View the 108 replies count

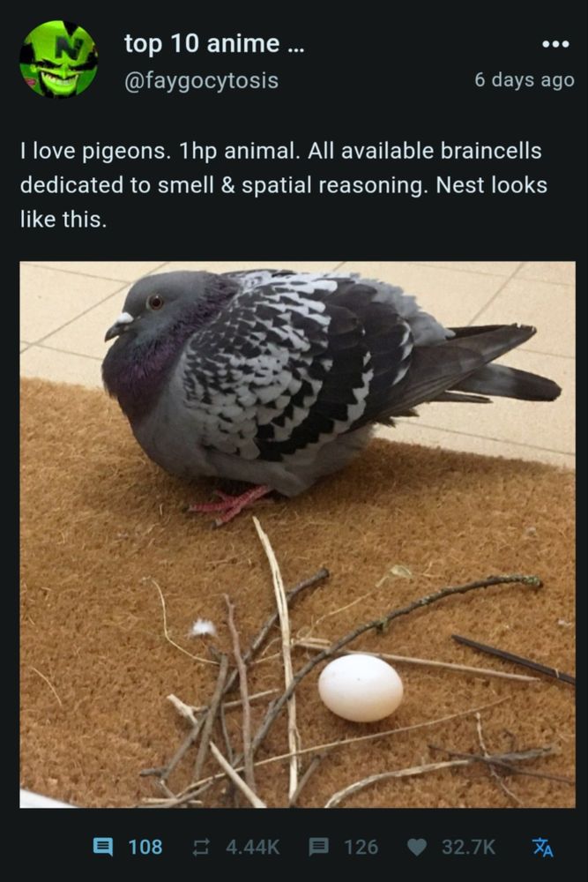coord(145,847)
